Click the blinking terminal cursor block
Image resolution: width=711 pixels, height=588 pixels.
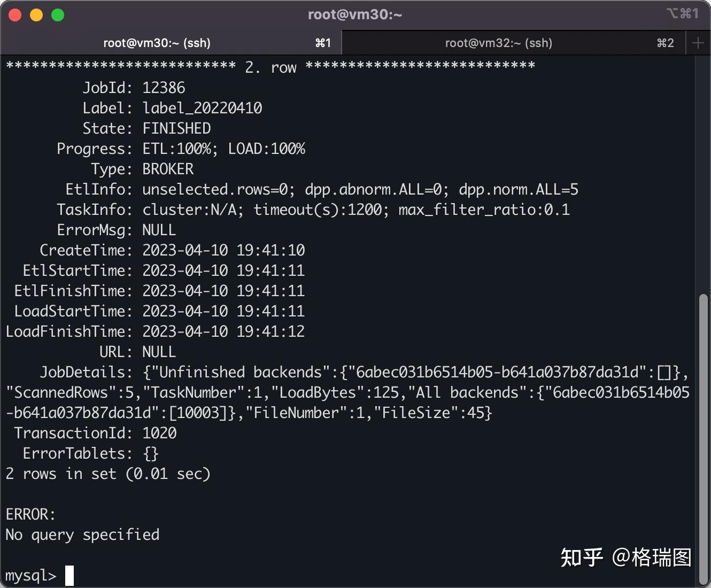(68, 575)
